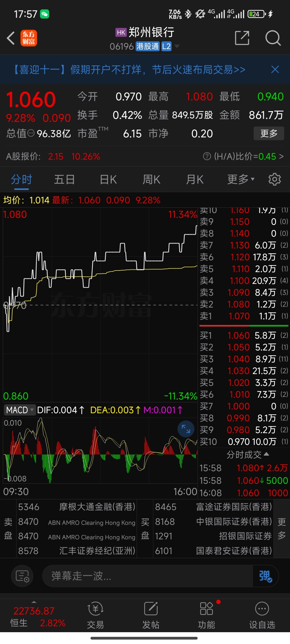Switch to the 周K chart tab
This screenshot has height=644, width=290.
[x=151, y=179]
